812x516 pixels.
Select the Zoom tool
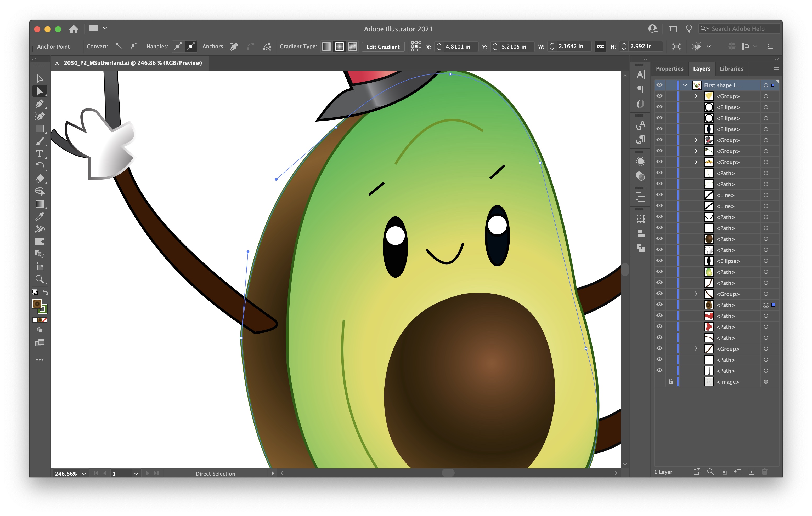(x=40, y=279)
